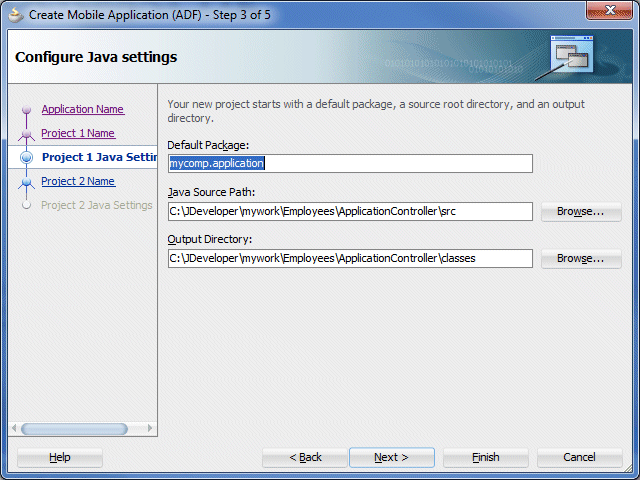Screen dimensions: 640x480
Task: Click the Application Name wizard step link
Action: pos(83,109)
